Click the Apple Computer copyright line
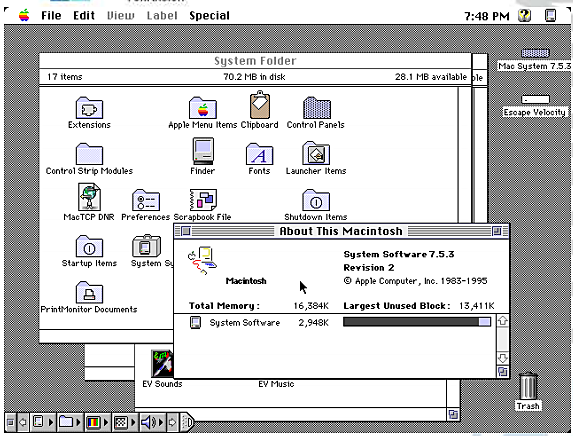This screenshot has width=573, height=436. tap(415, 281)
